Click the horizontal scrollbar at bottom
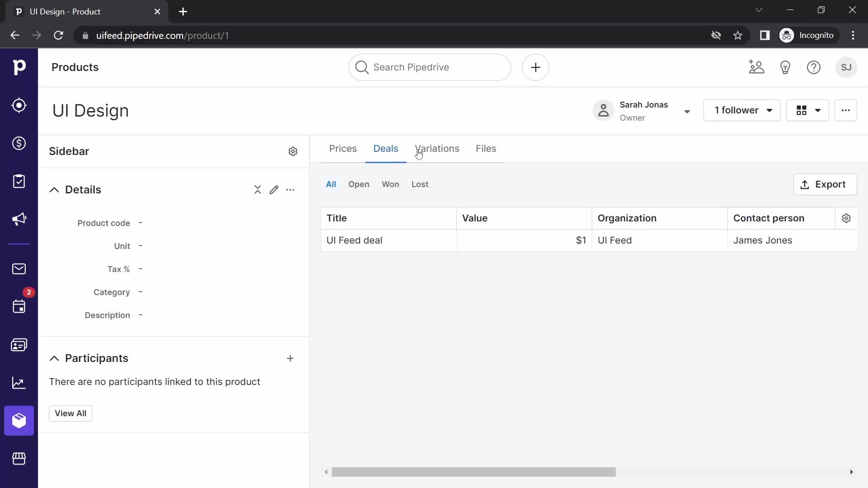Viewport: 868px width, 488px height. (473, 472)
